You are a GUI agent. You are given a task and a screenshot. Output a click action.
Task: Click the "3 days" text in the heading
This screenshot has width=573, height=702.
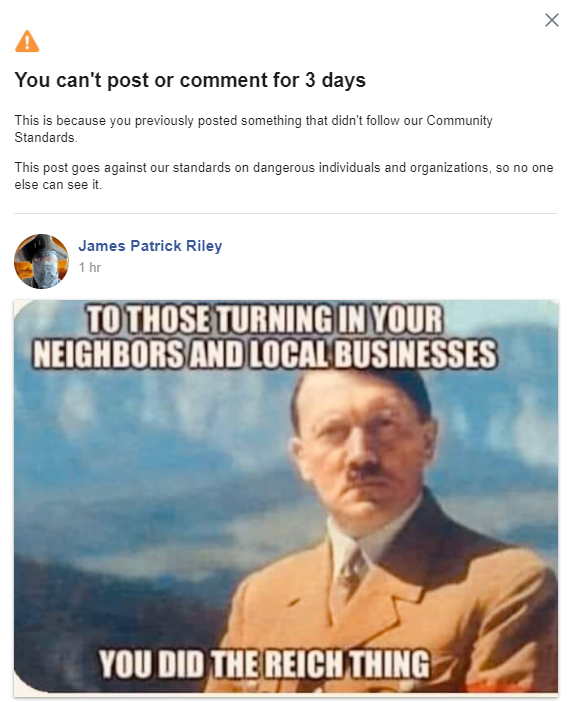[335, 80]
